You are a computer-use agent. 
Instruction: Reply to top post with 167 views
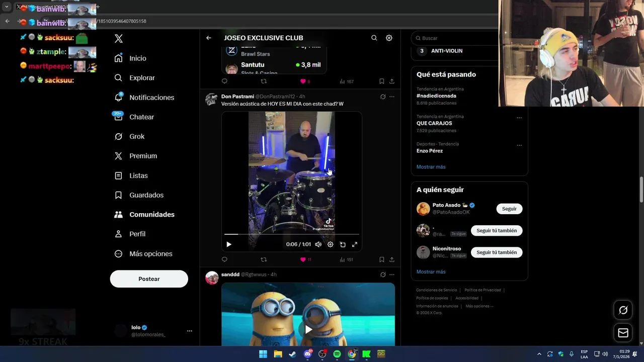click(224, 81)
